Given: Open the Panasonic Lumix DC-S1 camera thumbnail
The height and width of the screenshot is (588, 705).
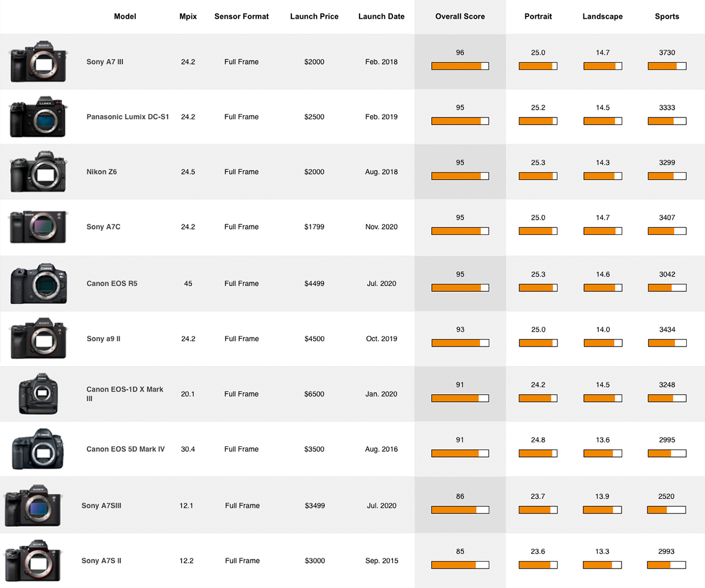Looking at the screenshot, I should point(37,116).
